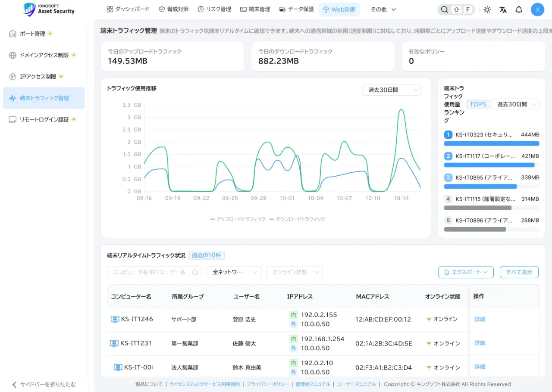Click the すべて表示 button
Viewport: 552px width, 392px height.
519,272
